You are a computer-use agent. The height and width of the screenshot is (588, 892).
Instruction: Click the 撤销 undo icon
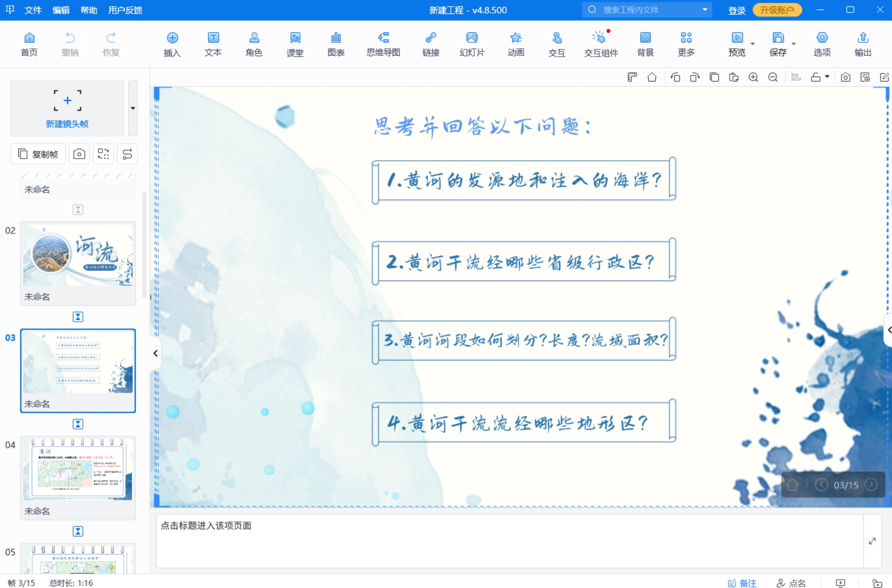(x=70, y=44)
